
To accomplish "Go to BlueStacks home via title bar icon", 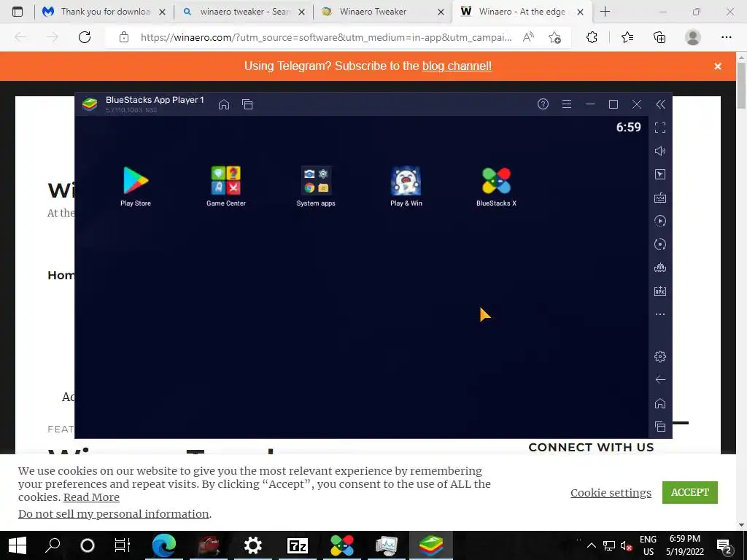I will tap(224, 104).
